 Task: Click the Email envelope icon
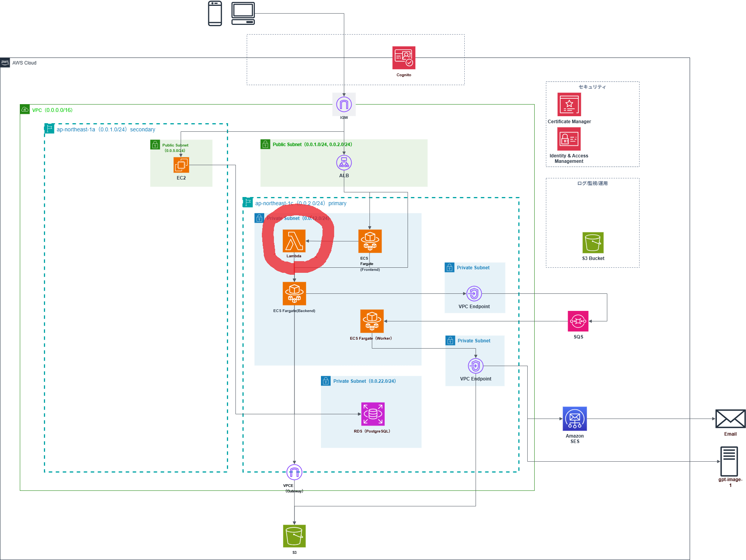click(x=730, y=419)
